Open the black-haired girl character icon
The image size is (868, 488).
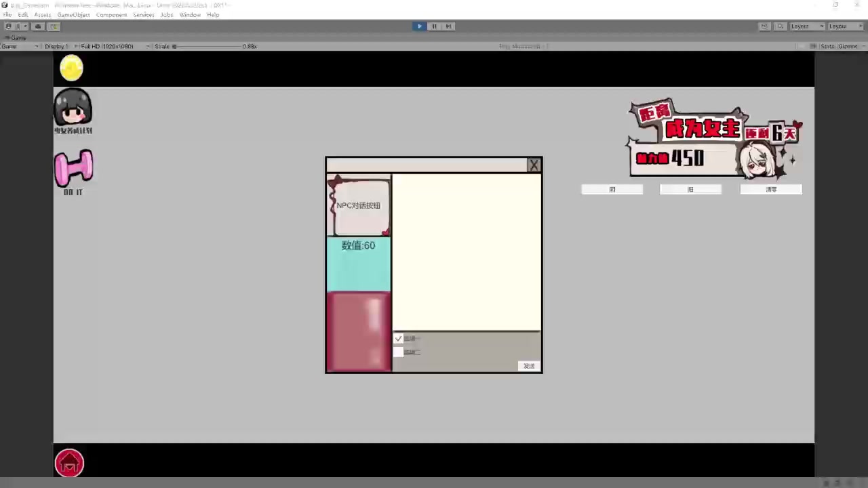[x=73, y=108]
